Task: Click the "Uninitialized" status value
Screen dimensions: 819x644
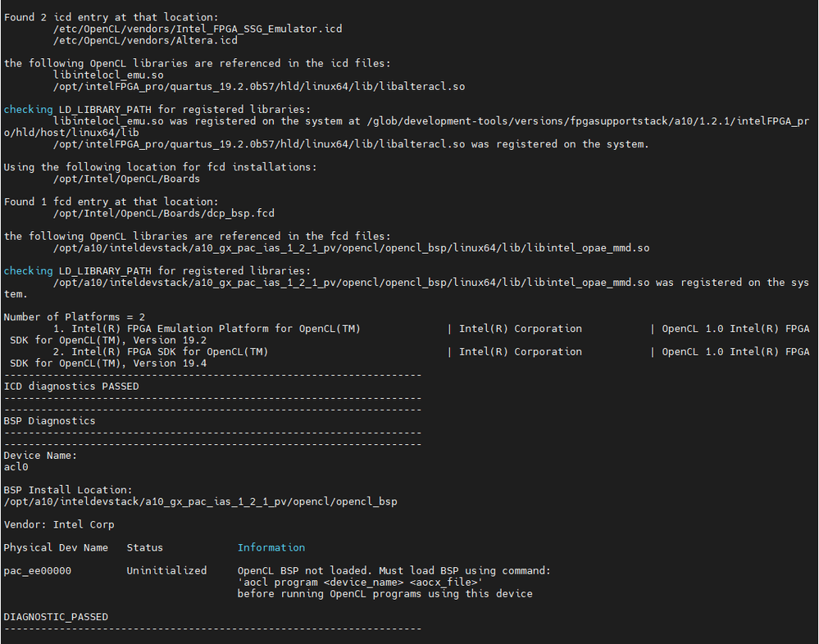Action: pyautogui.click(x=166, y=570)
